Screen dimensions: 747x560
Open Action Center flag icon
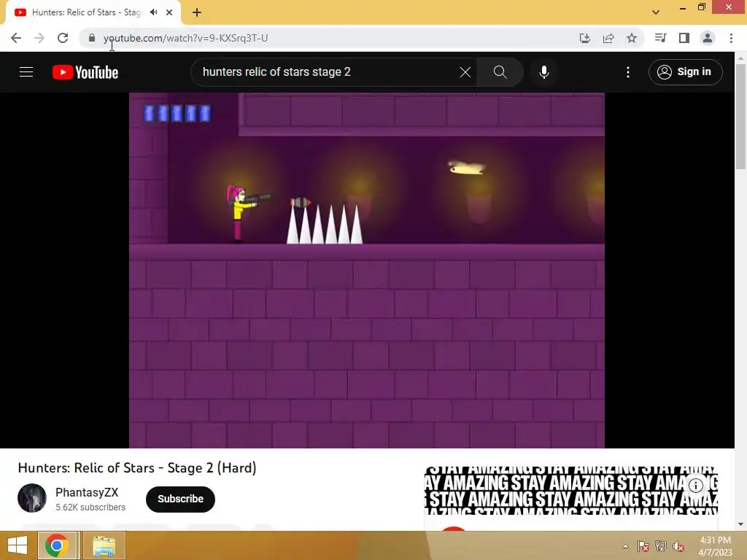point(643,546)
